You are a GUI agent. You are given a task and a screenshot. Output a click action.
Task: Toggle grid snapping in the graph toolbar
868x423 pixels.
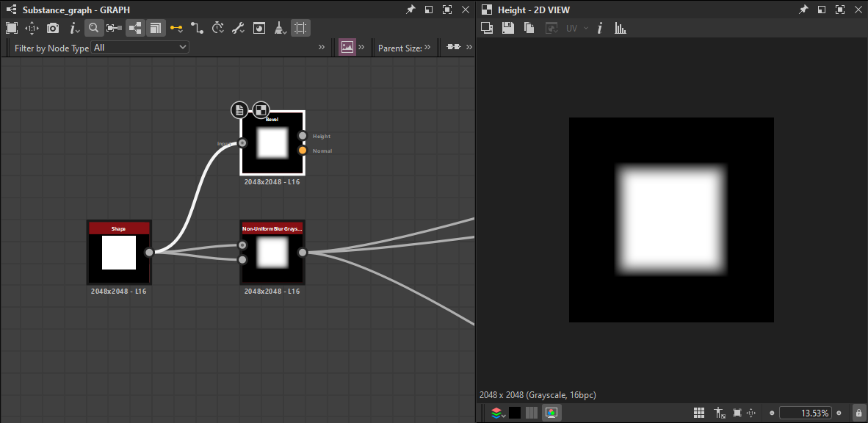[x=300, y=28]
